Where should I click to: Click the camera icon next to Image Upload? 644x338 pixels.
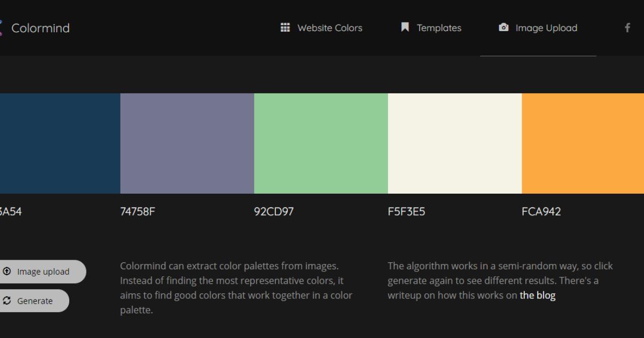pos(503,27)
